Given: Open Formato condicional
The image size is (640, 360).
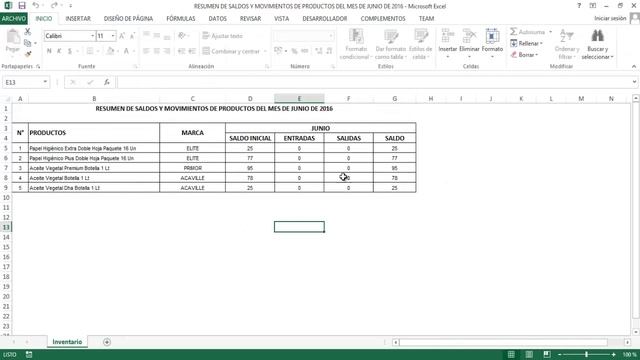Looking at the screenshot, I should 356,44.
